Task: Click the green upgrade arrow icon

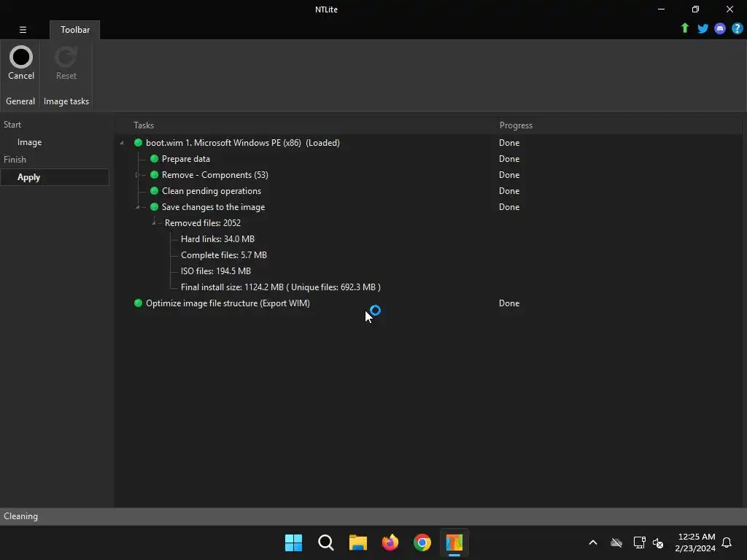Action: tap(684, 28)
